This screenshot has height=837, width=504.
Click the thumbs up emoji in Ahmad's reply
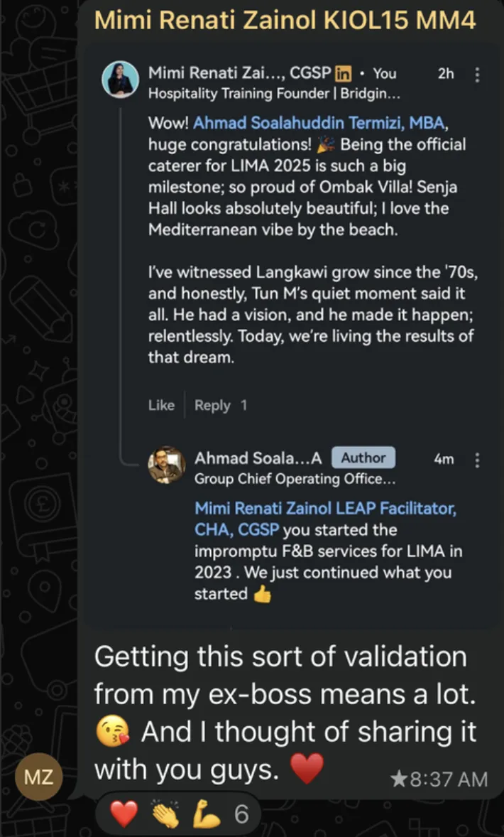[262, 595]
